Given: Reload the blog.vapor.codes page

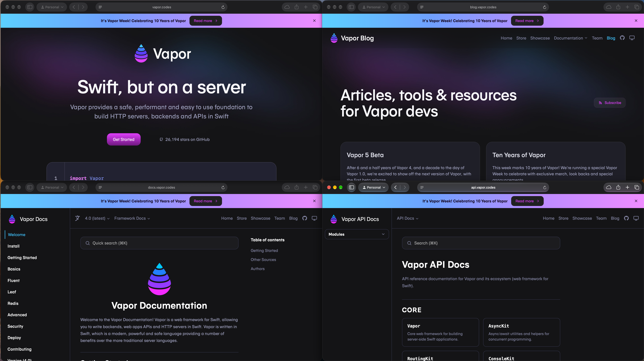Looking at the screenshot, I should (x=544, y=7).
